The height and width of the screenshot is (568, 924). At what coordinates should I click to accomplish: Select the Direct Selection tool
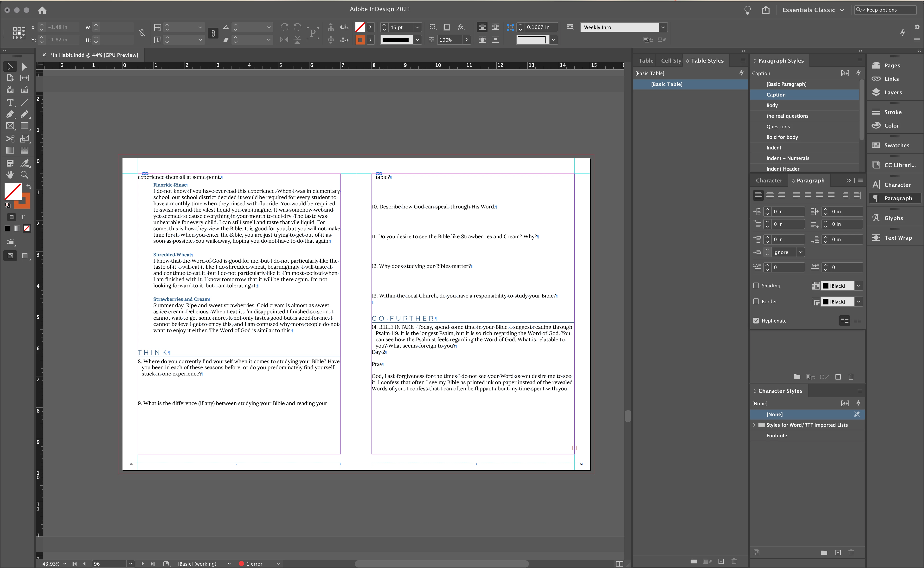(x=24, y=66)
